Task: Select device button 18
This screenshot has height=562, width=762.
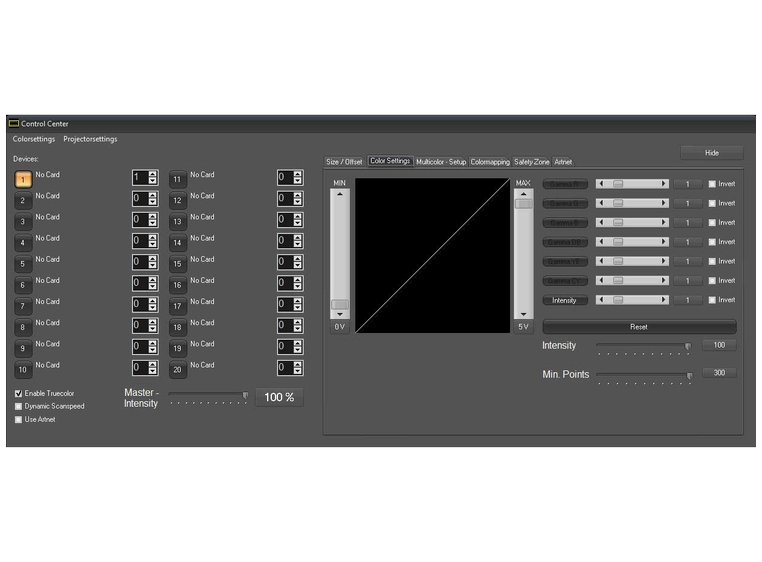Action: 177,327
